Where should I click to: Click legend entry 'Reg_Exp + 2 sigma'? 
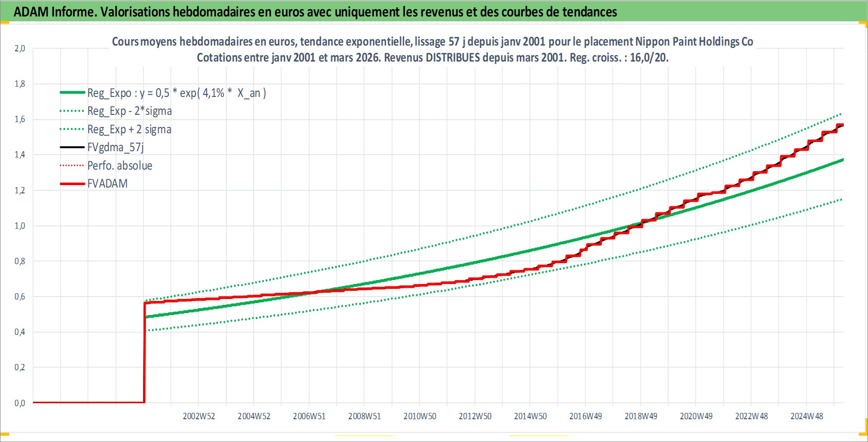pyautogui.click(x=129, y=129)
